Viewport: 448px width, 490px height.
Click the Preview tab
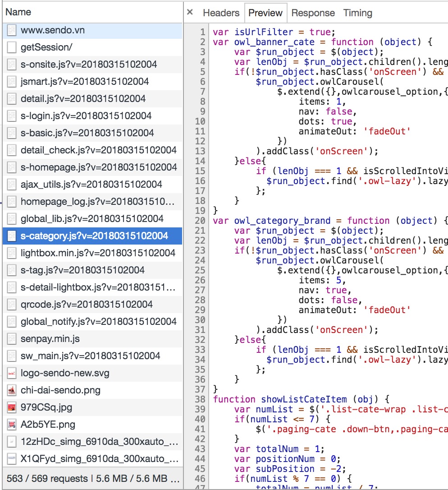(265, 13)
